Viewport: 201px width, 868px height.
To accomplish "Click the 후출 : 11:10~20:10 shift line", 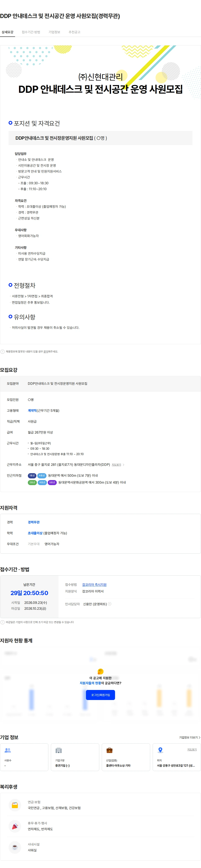I will point(32,189).
